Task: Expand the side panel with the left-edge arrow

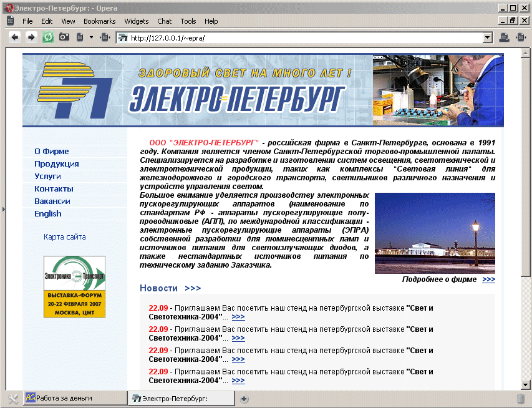Action: 3,210
